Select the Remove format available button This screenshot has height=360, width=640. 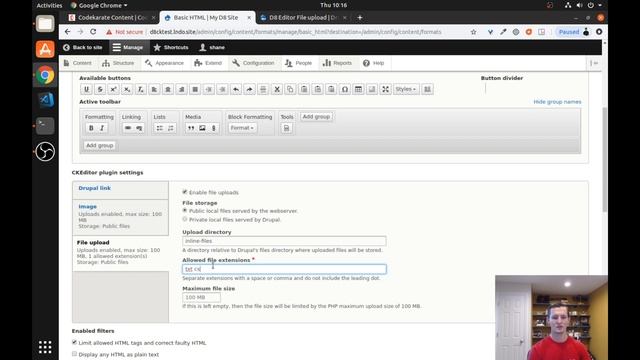point(140,89)
